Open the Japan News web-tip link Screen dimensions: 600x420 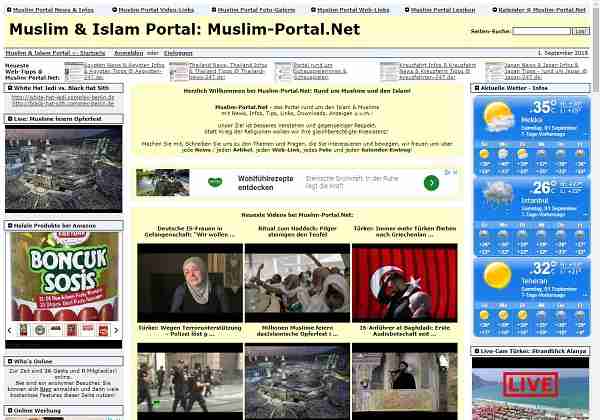(x=545, y=71)
